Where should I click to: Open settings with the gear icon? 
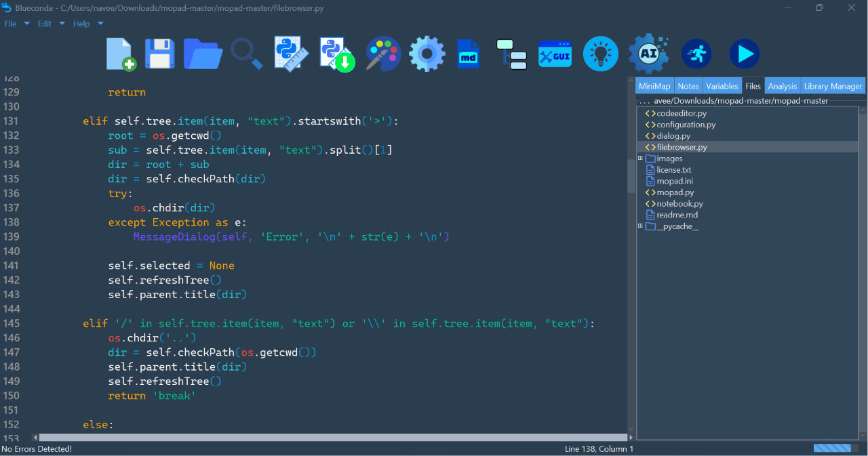[x=427, y=54]
